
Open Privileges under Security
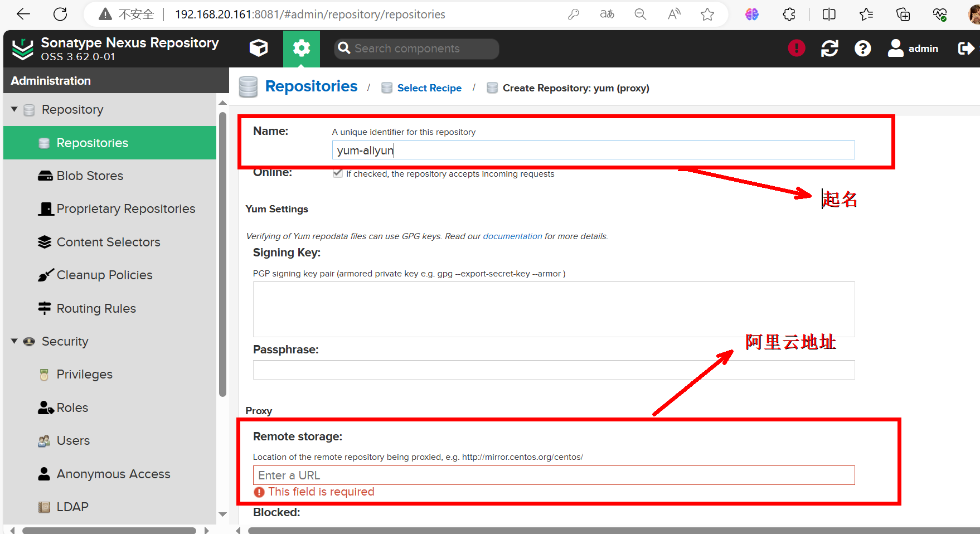[x=110, y=374]
